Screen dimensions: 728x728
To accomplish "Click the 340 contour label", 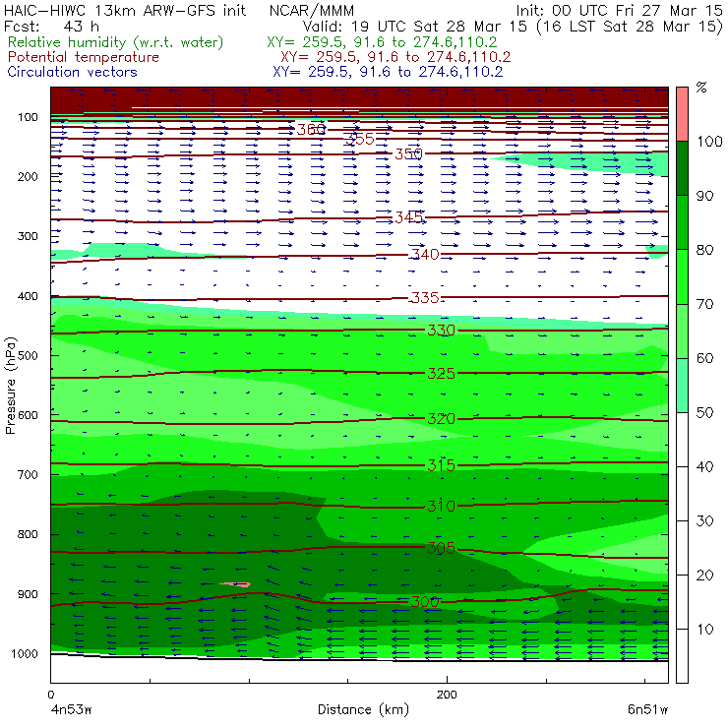I will click(425, 254).
